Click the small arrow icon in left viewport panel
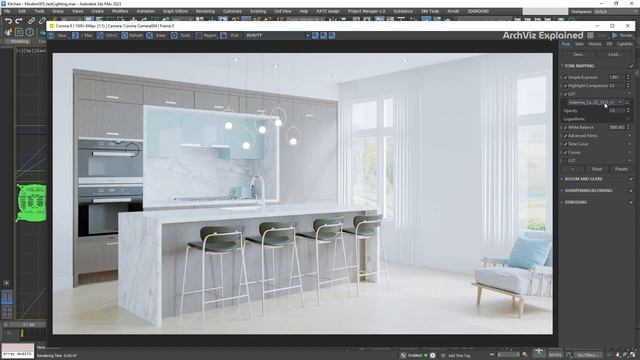 [6, 283]
